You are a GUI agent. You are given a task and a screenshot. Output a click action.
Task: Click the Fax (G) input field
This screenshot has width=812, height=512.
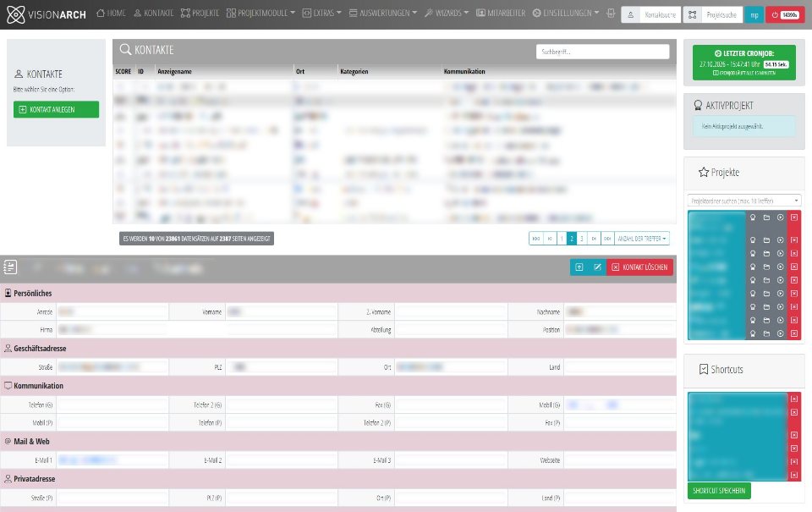[x=451, y=405]
